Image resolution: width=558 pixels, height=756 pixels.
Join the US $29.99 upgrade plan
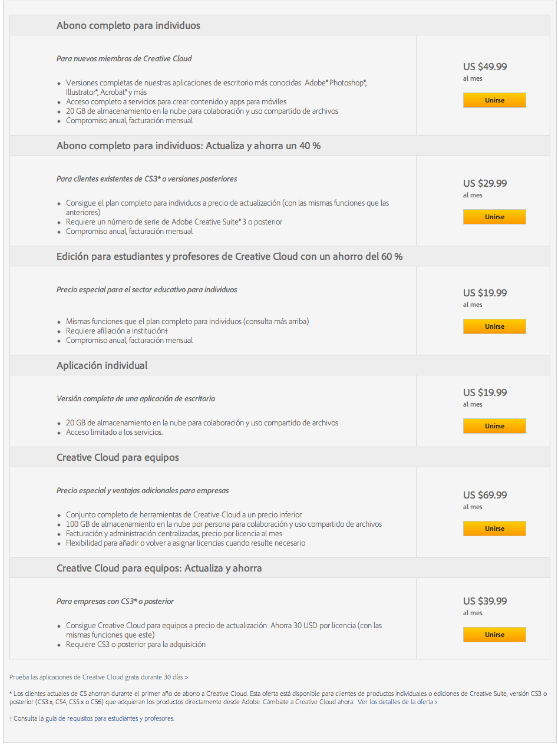tap(494, 217)
